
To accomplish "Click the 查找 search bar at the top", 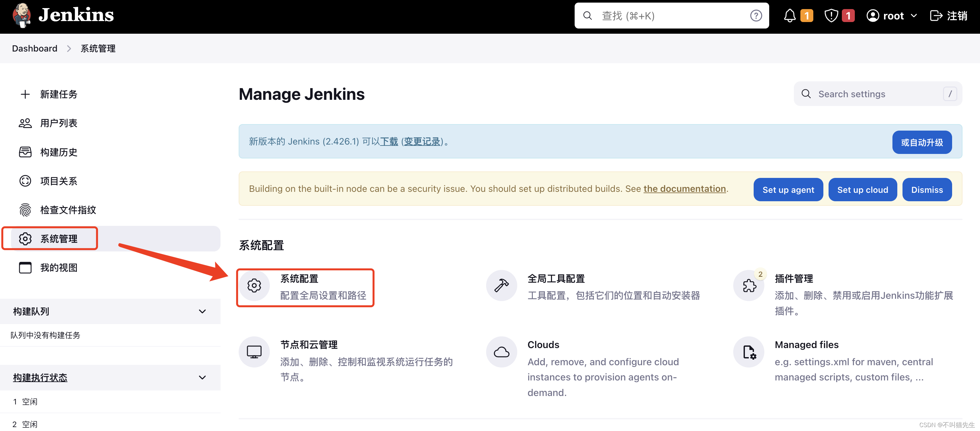I will click(672, 16).
